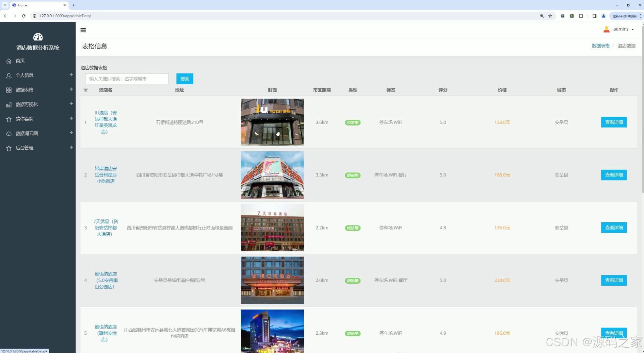Bookmark this page with the star icon
The height and width of the screenshot is (353, 644).
point(550,16)
